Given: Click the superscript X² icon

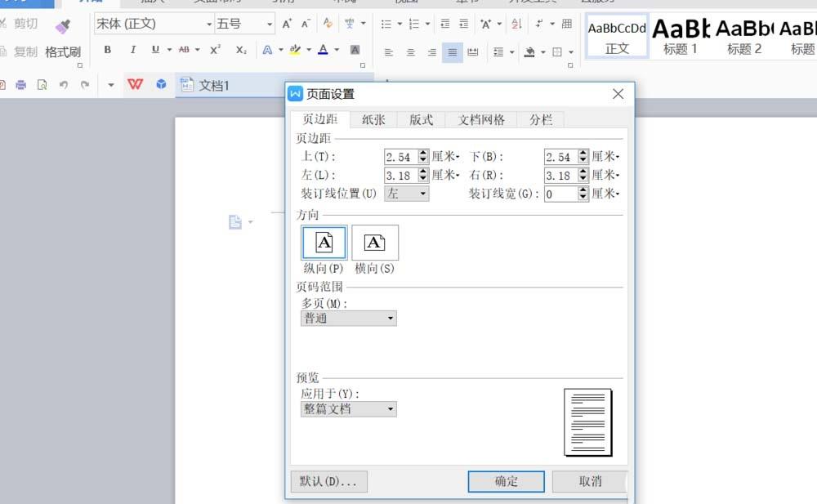Looking at the screenshot, I should click(215, 50).
